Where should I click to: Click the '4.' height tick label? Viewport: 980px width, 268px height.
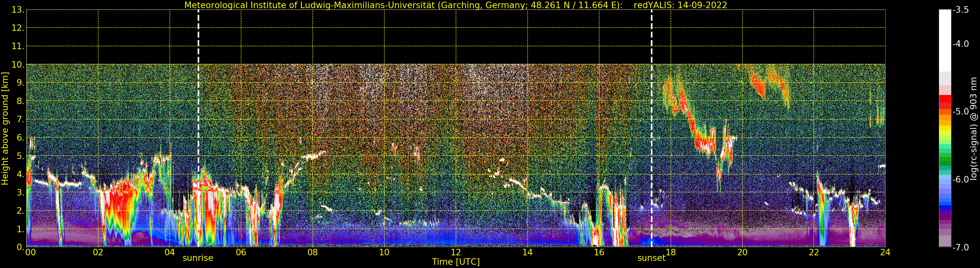20,174
